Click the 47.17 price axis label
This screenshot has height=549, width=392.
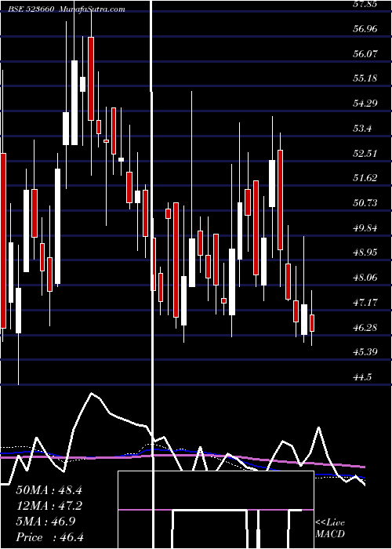(x=365, y=303)
